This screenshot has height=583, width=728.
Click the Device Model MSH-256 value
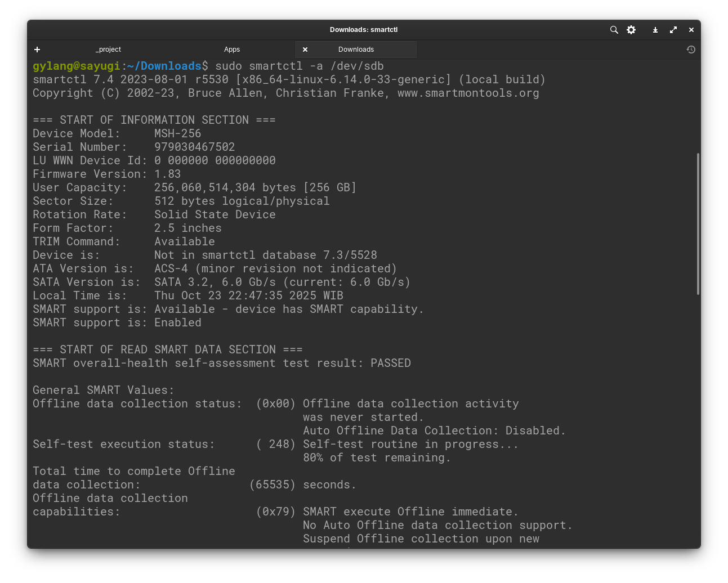tap(177, 133)
